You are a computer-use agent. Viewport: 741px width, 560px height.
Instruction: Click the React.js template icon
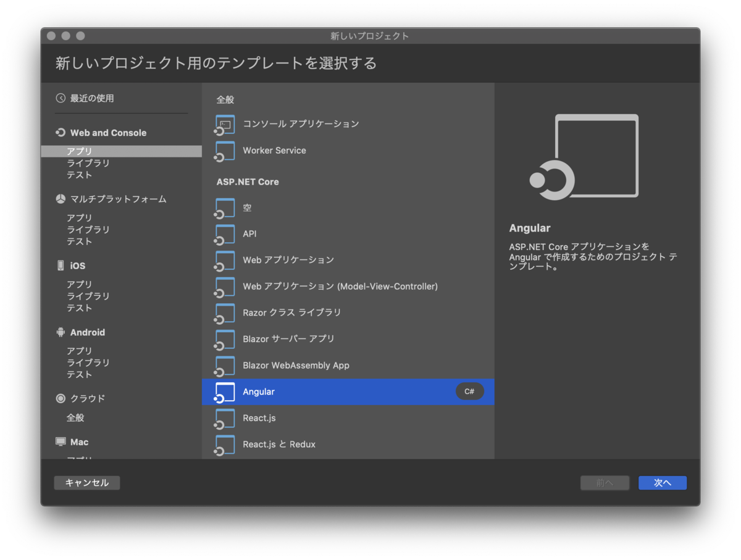pos(225,419)
